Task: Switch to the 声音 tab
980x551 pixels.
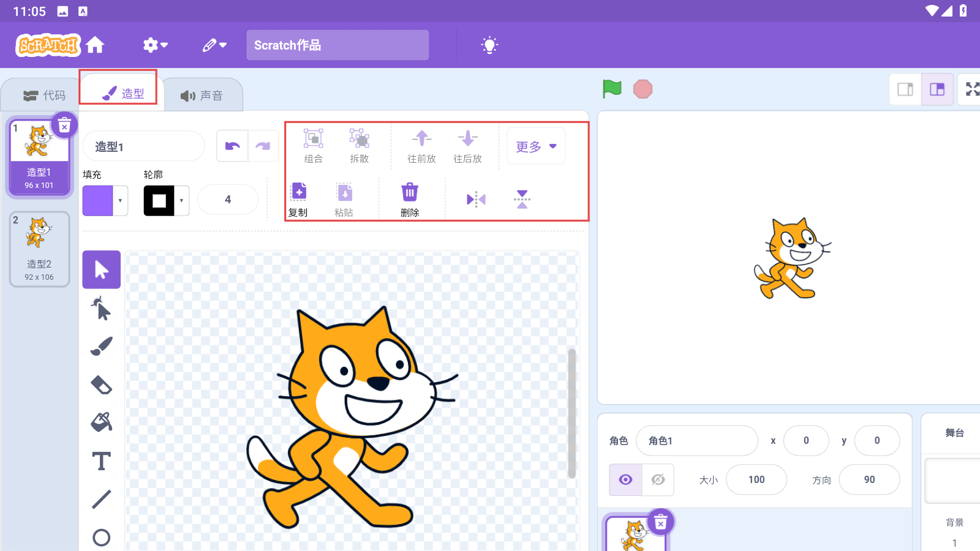Action: (202, 96)
